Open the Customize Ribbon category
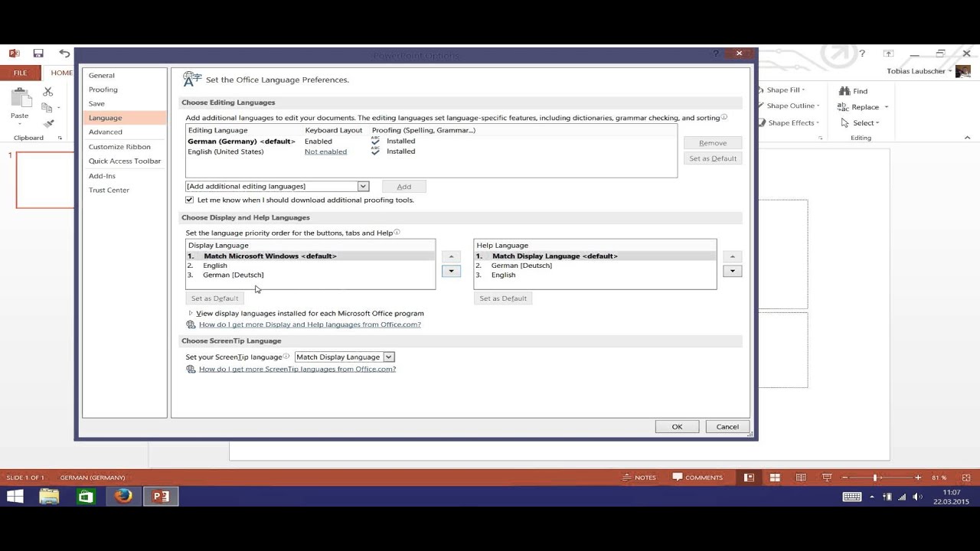 pyautogui.click(x=124, y=146)
